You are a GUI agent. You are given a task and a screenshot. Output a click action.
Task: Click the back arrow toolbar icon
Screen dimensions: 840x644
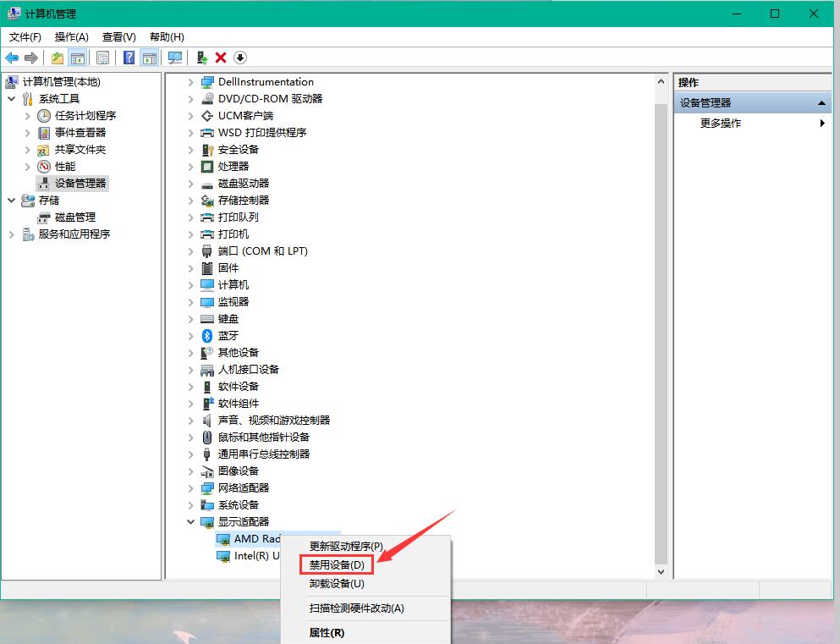tap(12, 58)
